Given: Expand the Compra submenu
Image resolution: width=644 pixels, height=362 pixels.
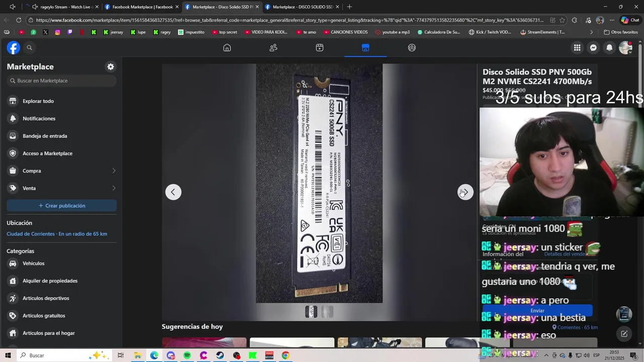Looking at the screenshot, I should click(114, 171).
